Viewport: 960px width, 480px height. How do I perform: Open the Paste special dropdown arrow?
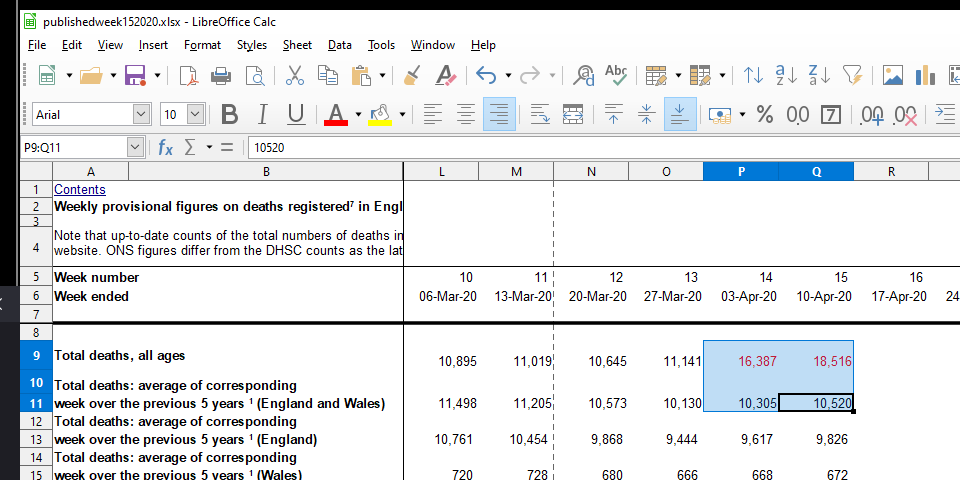(383, 76)
